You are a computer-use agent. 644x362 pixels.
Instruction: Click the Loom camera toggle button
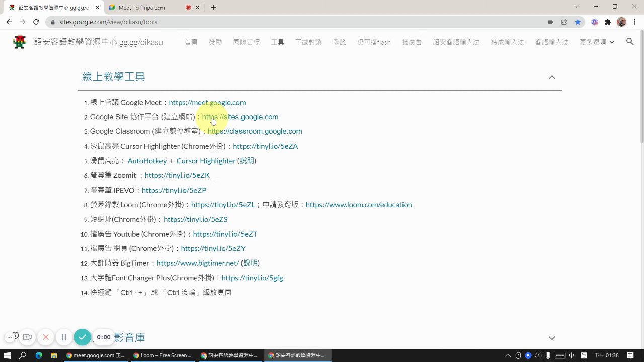click(27, 337)
